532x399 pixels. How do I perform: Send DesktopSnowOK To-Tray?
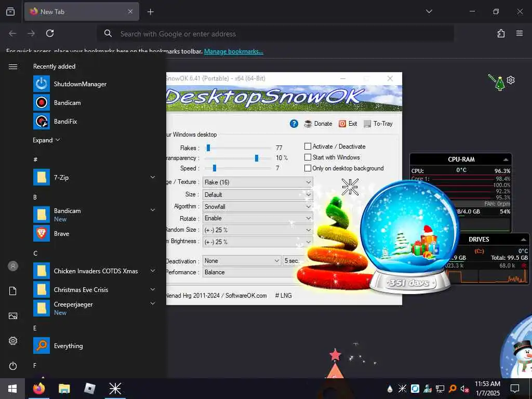(x=378, y=124)
